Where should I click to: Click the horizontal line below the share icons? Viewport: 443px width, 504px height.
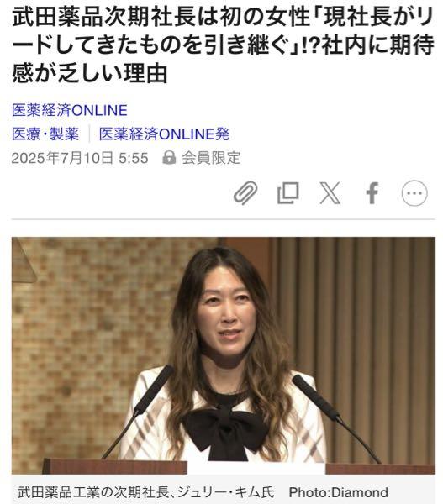tap(224, 219)
